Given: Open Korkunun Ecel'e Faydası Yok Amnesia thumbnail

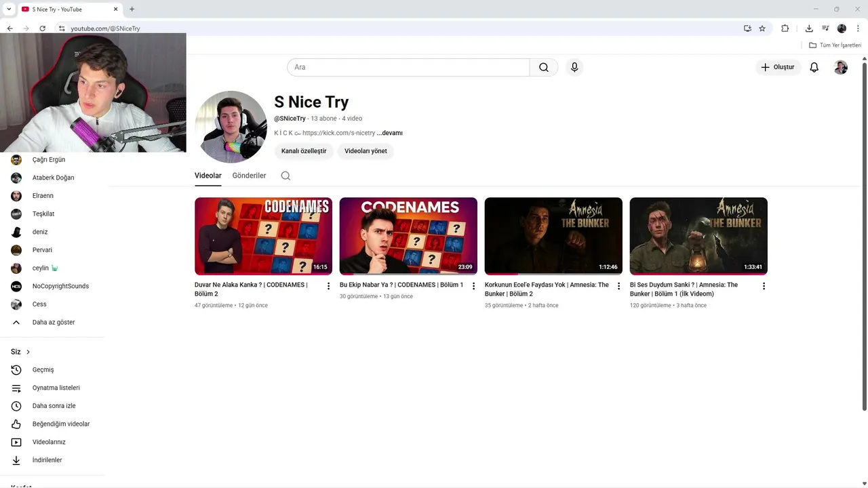Looking at the screenshot, I should [553, 236].
